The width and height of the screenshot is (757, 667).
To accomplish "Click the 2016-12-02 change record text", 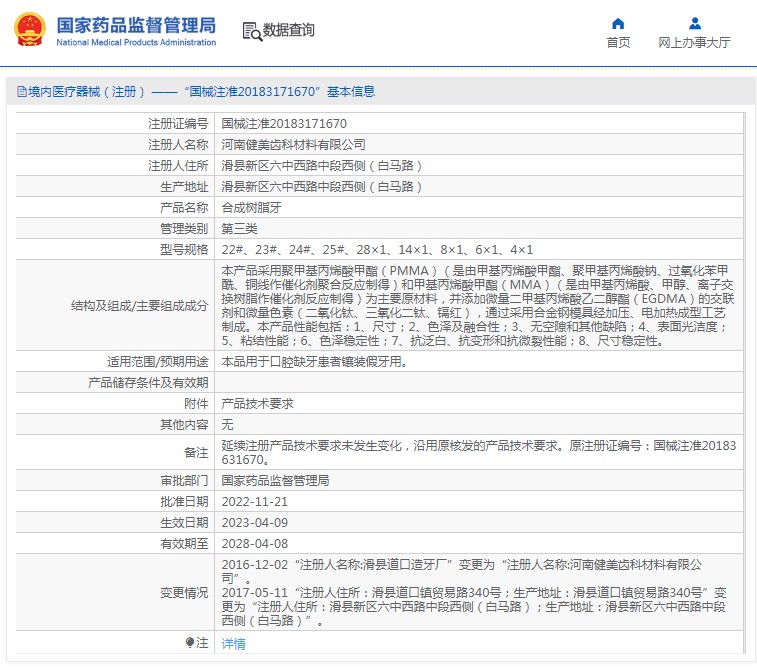I will coord(462,571).
